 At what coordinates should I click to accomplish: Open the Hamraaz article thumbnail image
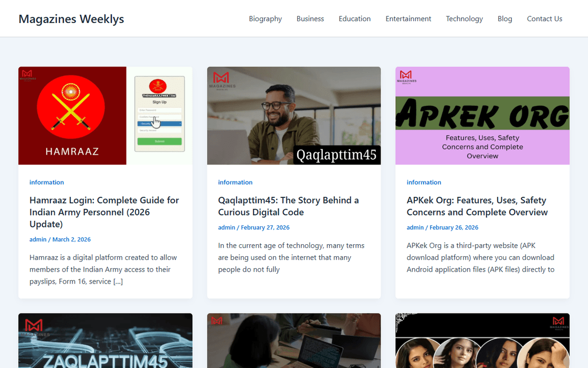tap(106, 116)
